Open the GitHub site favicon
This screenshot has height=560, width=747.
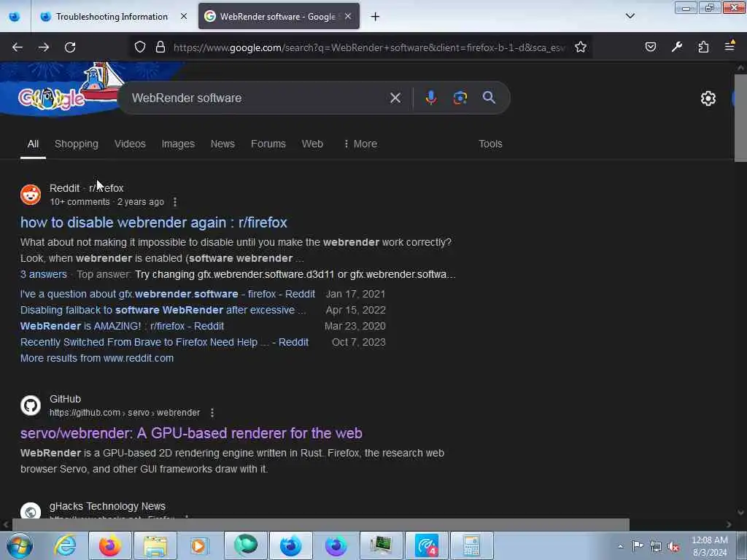pyautogui.click(x=31, y=405)
